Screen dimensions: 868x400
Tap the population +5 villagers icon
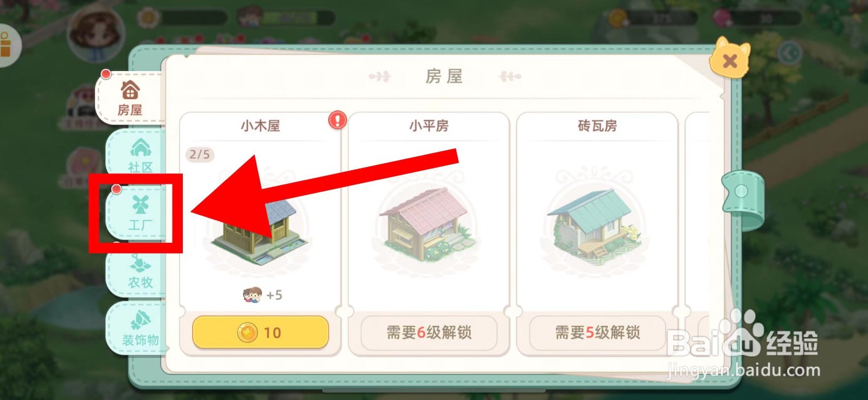coord(252,295)
